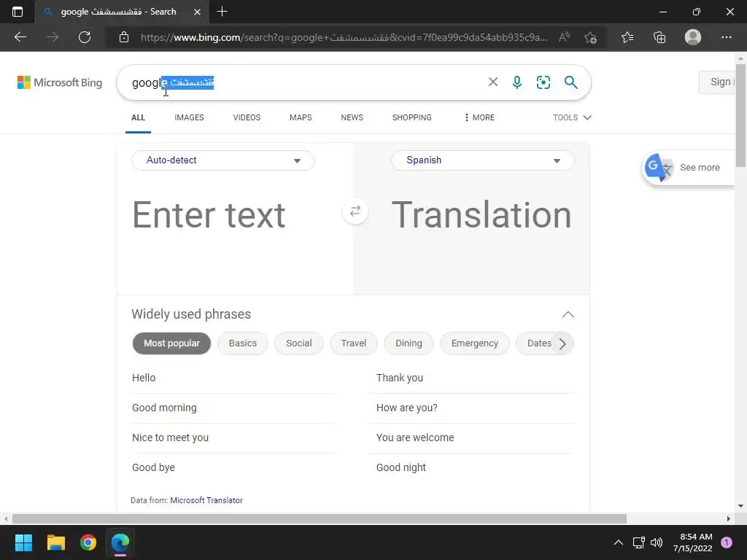Switch to the Videos tab
747x560 pixels.
(x=247, y=117)
